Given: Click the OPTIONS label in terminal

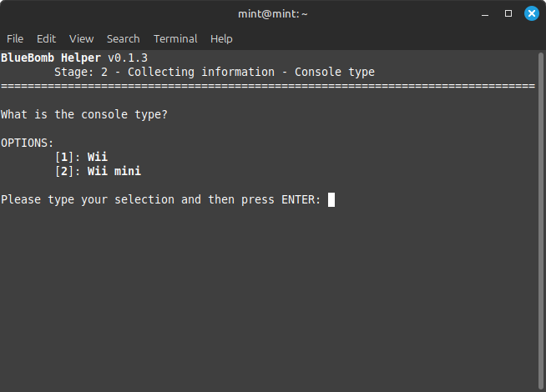Looking at the screenshot, I should [x=28, y=143].
